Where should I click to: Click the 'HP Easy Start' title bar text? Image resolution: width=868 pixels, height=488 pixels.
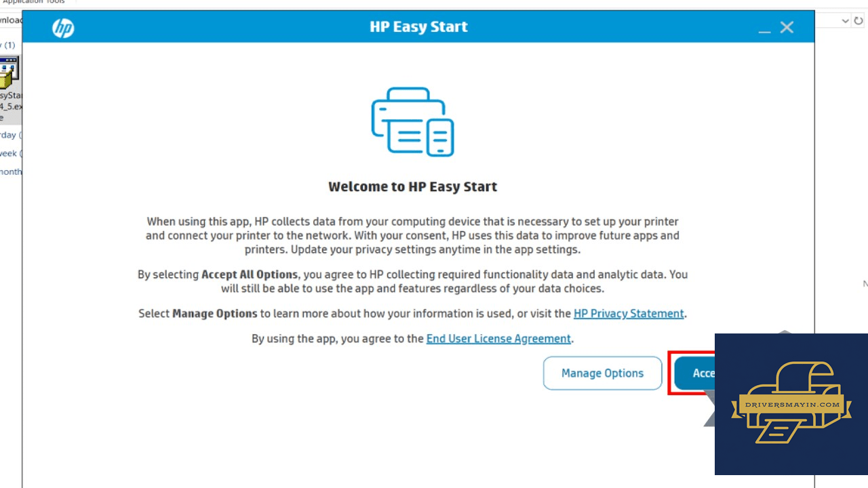click(x=418, y=27)
